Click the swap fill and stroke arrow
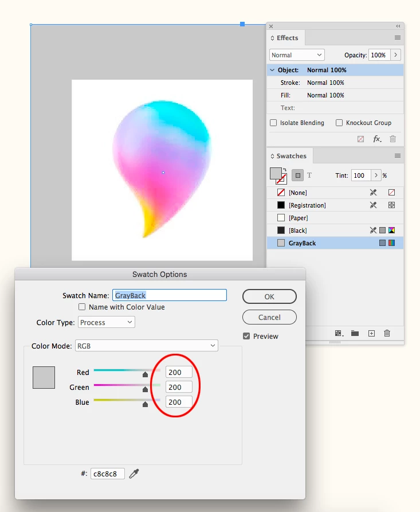The height and width of the screenshot is (512, 420). pos(285,170)
